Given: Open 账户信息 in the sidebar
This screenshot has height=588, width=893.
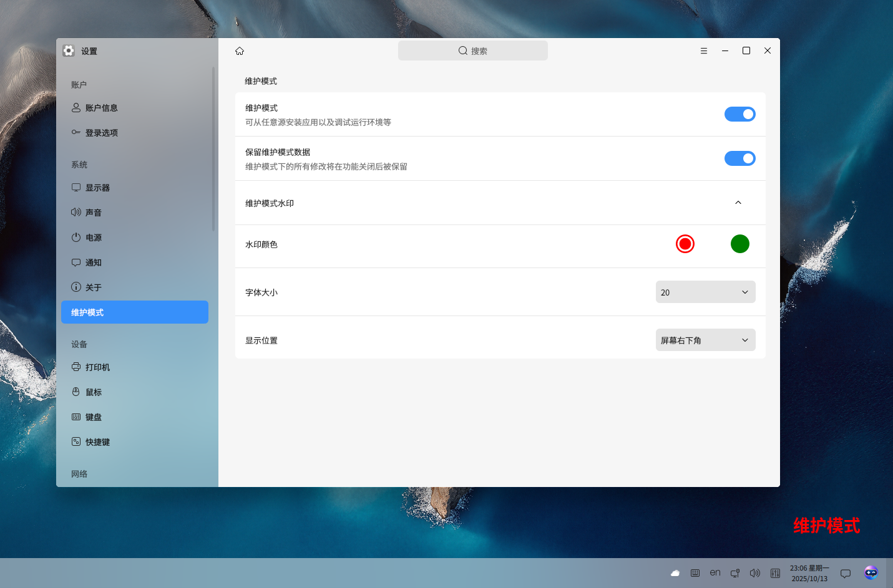Looking at the screenshot, I should 135,108.
